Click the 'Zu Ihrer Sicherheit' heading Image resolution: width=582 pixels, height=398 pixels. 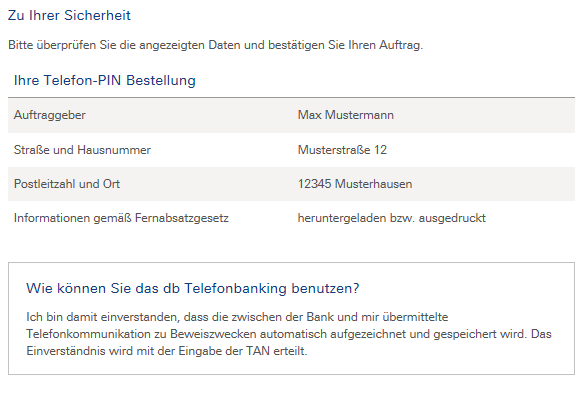(x=69, y=16)
